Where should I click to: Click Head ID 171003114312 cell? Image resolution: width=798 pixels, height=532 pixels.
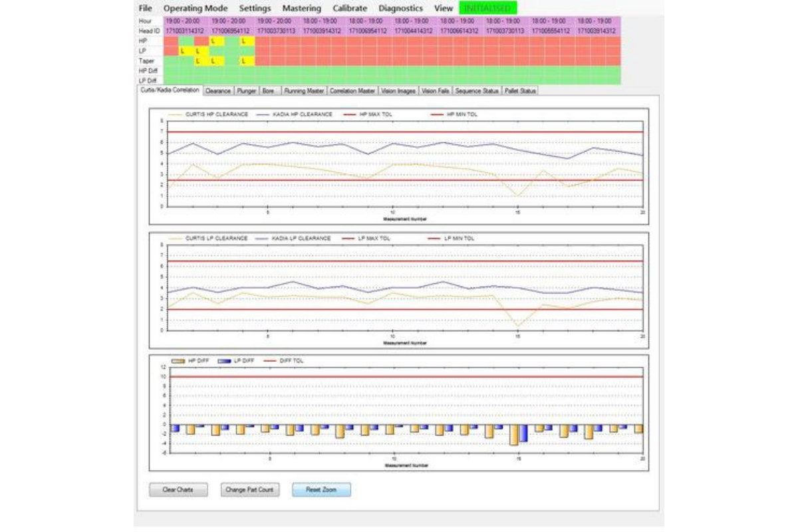pyautogui.click(x=186, y=31)
